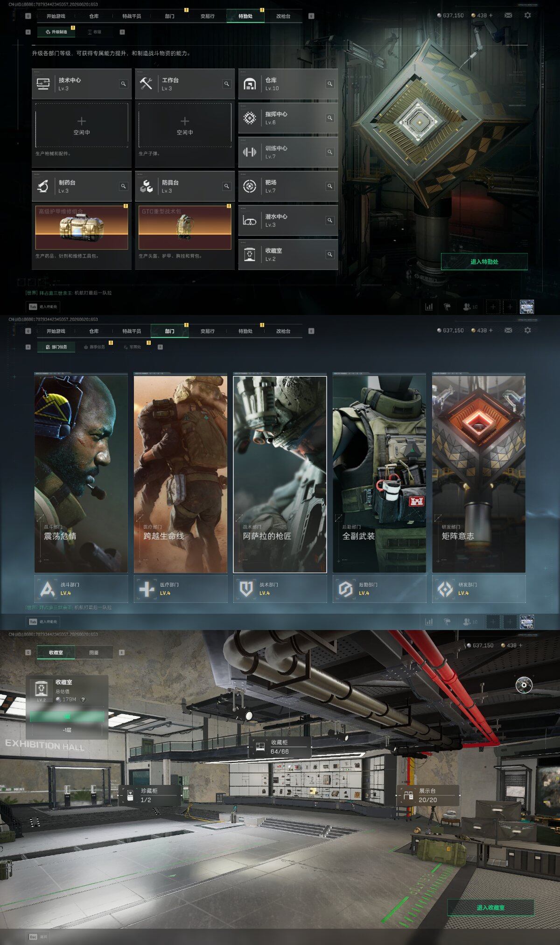The height and width of the screenshot is (945, 560).
Task: Open the 全副武装 mission card
Action: 379,474
